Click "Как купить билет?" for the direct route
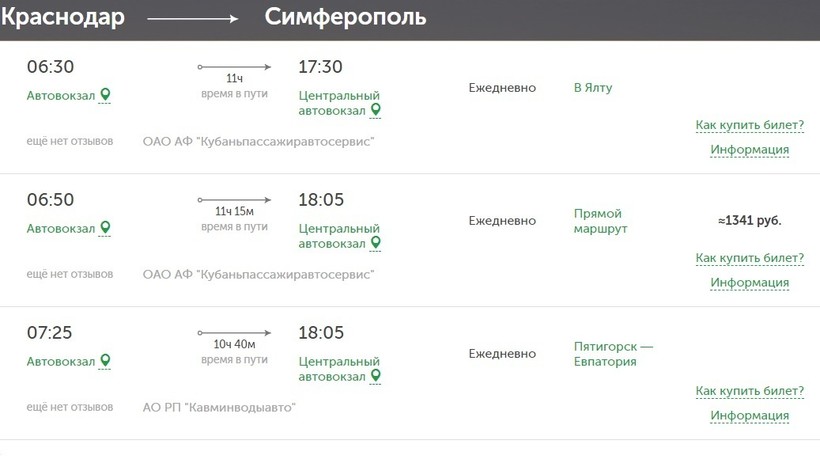Image resolution: width=820 pixels, height=463 pixels. (x=749, y=258)
